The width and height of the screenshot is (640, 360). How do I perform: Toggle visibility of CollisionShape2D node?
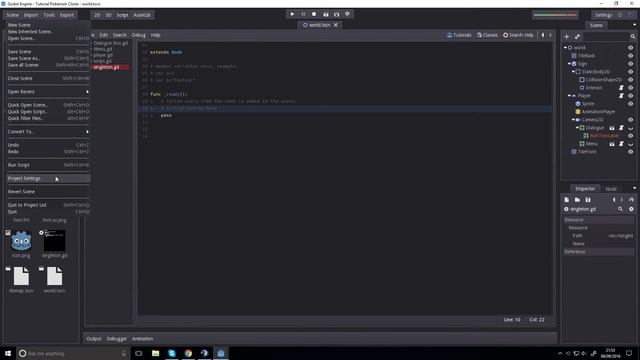631,80
